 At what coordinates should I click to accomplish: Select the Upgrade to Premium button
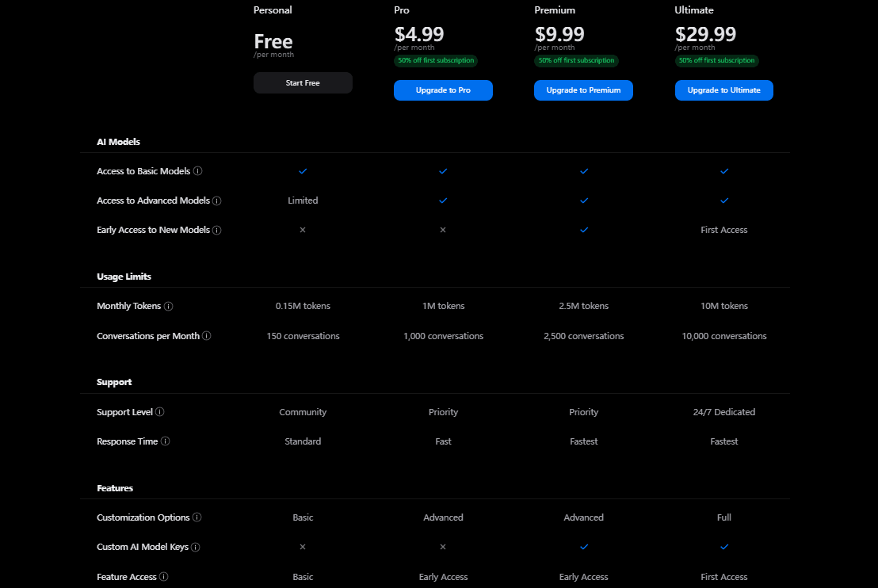[583, 90]
